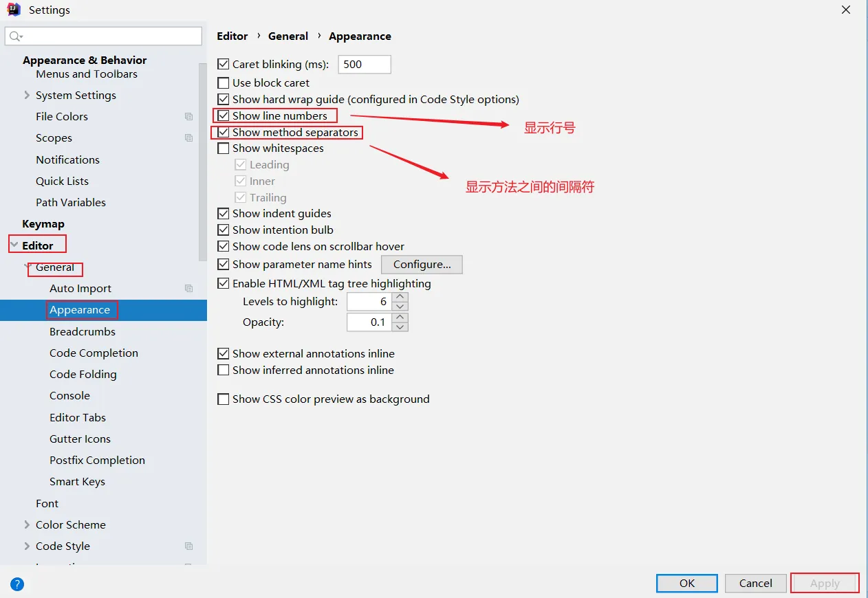Image resolution: width=868 pixels, height=598 pixels.
Task: Select Breadcrumbs in the settings tree
Action: point(83,332)
